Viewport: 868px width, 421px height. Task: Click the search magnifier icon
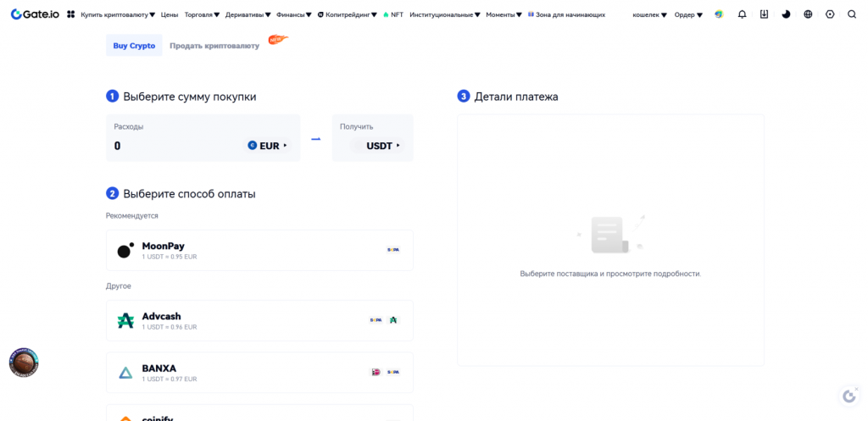pos(852,14)
